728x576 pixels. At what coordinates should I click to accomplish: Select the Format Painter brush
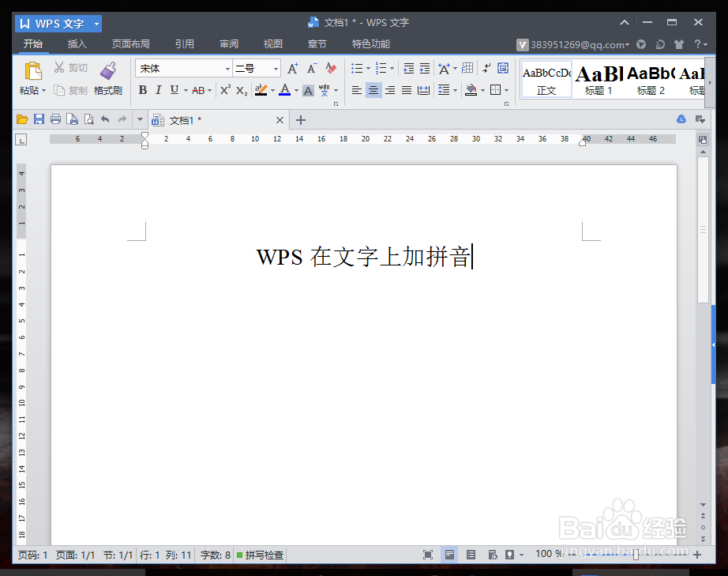[x=108, y=70]
